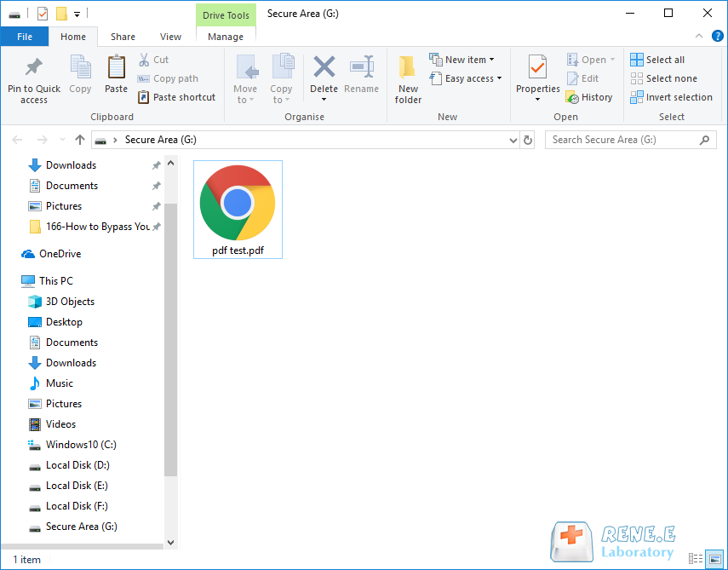Click the navigation pane scroll-down arrow
The width and height of the screenshot is (728, 570).
coord(170,542)
